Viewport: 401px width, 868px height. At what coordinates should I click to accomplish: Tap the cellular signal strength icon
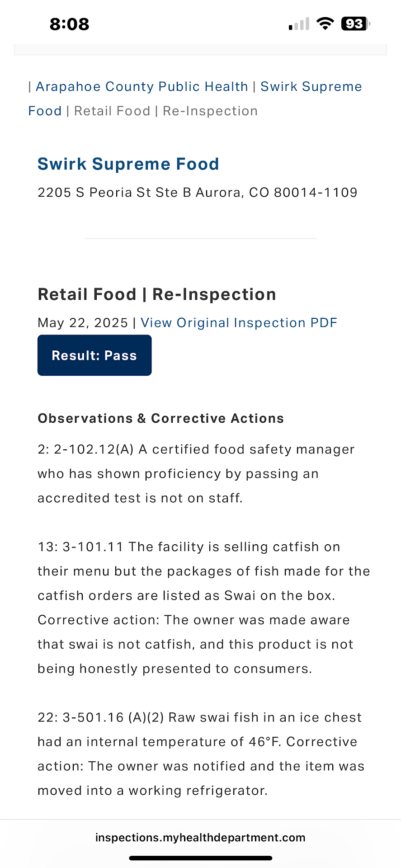point(299,24)
